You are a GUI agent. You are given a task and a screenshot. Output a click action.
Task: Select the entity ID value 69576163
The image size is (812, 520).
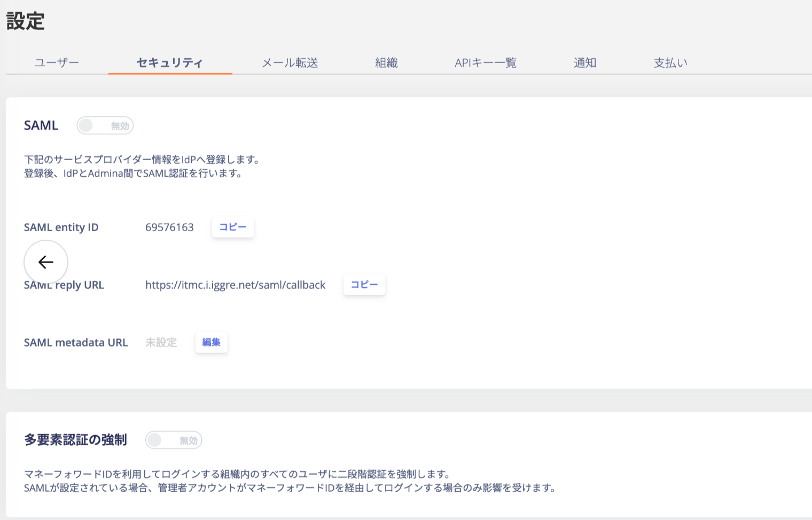pos(169,227)
